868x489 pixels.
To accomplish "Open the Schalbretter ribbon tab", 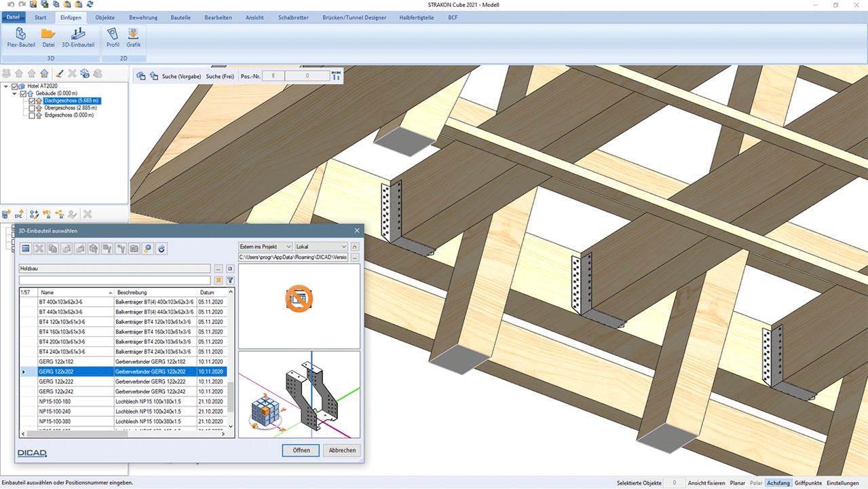I will (x=293, y=18).
